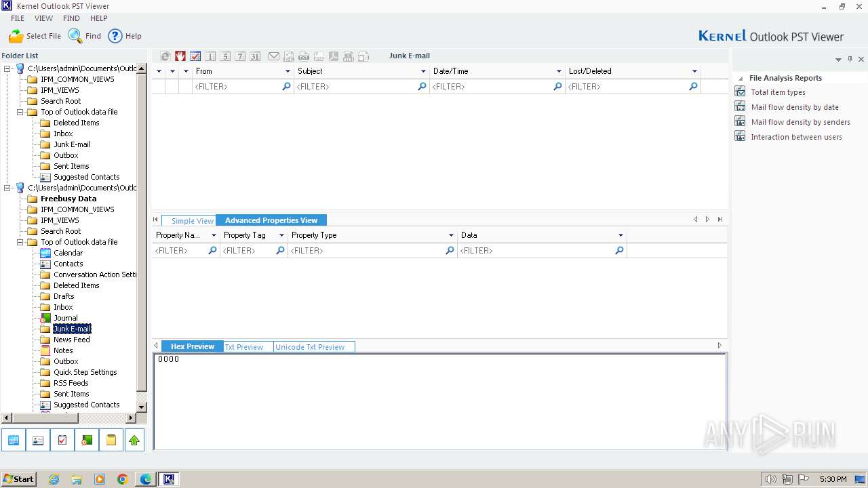
Task: Open the Tasks checkmark bottom button
Action: pyautogui.click(x=62, y=440)
